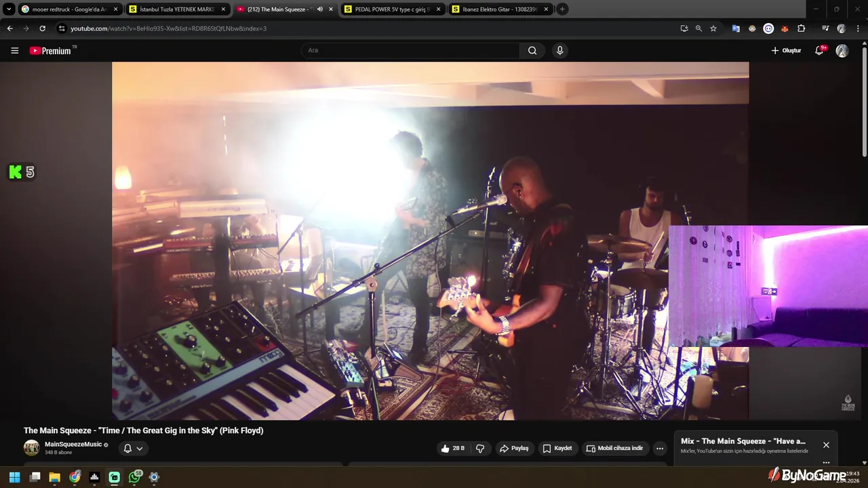The height and width of the screenshot is (488, 868).
Task: Open MainSqueezeMusic channel avatar
Action: click(x=32, y=448)
